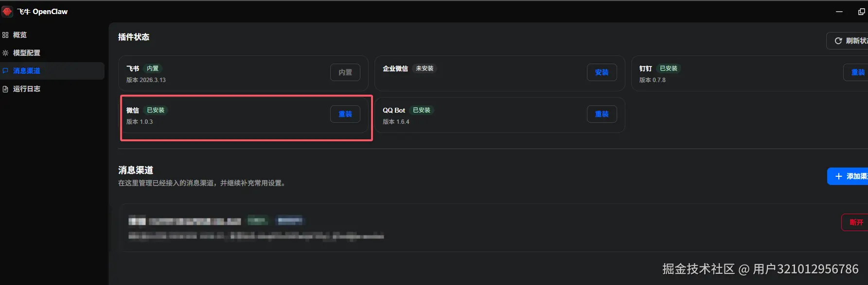Click the QQ Bot plugin name

(394, 110)
